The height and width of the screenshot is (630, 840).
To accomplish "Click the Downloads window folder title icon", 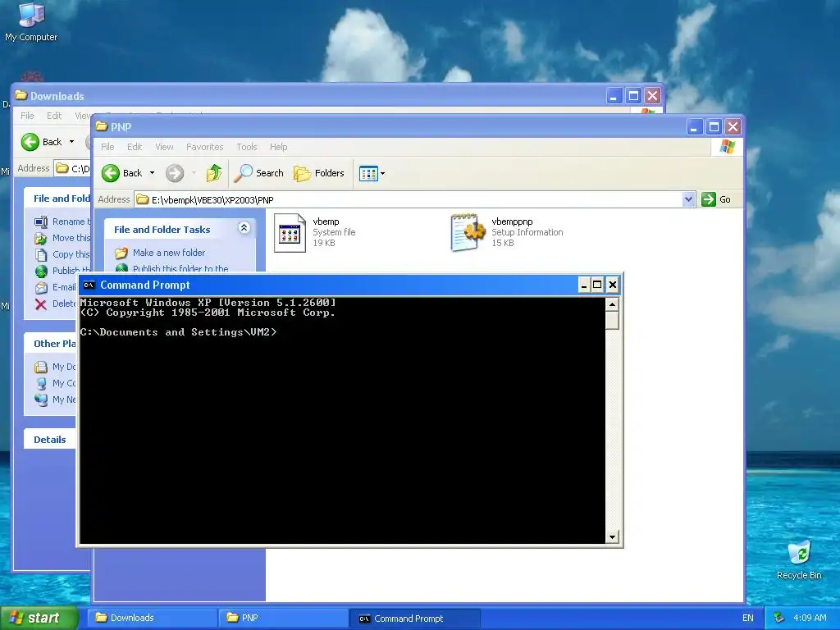I will click(x=21, y=95).
